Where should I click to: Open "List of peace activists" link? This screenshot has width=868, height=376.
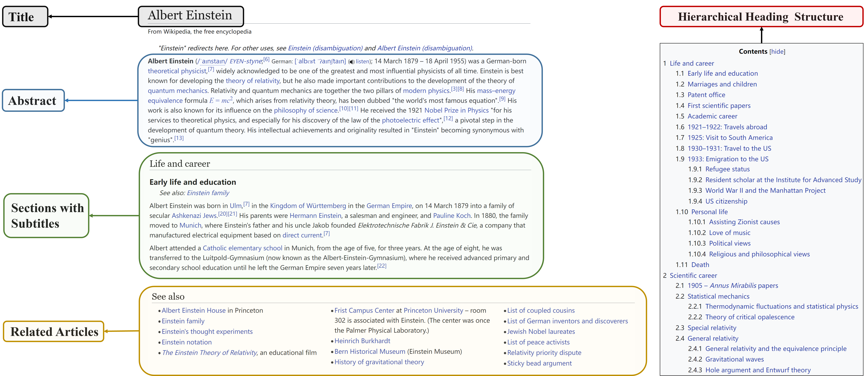click(538, 342)
